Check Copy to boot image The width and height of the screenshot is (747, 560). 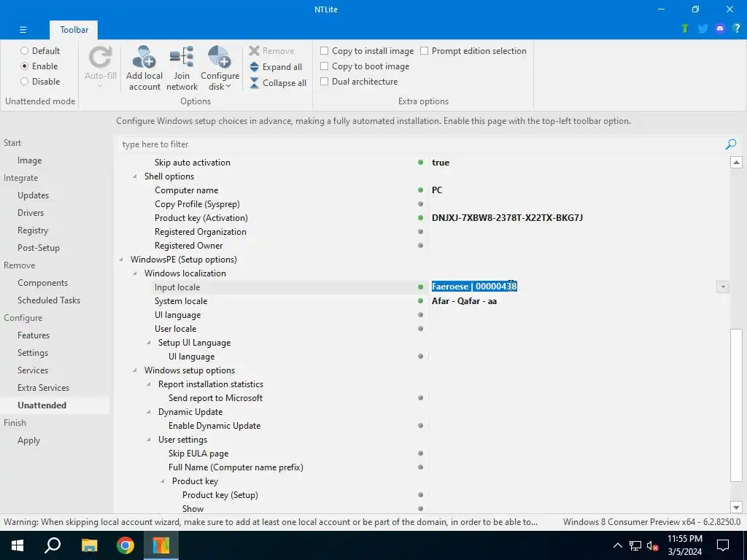pos(365,66)
